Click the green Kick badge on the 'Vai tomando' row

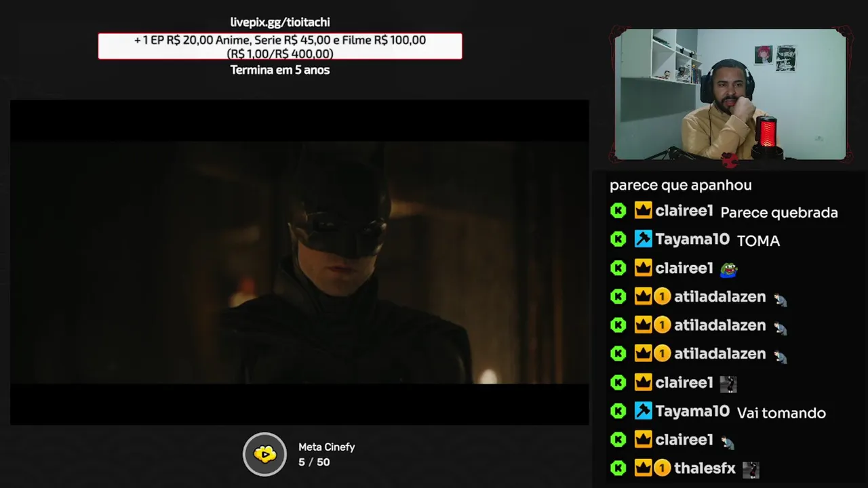click(x=618, y=411)
